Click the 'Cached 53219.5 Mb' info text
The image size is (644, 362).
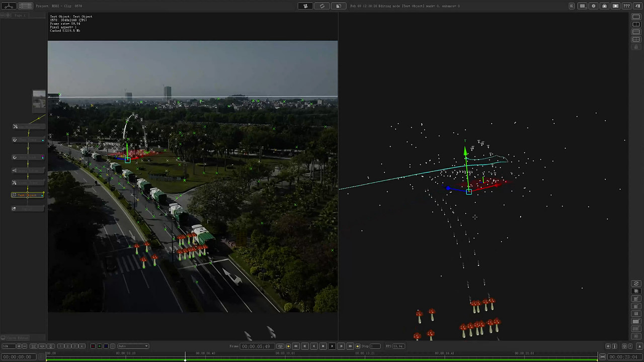[65, 31]
